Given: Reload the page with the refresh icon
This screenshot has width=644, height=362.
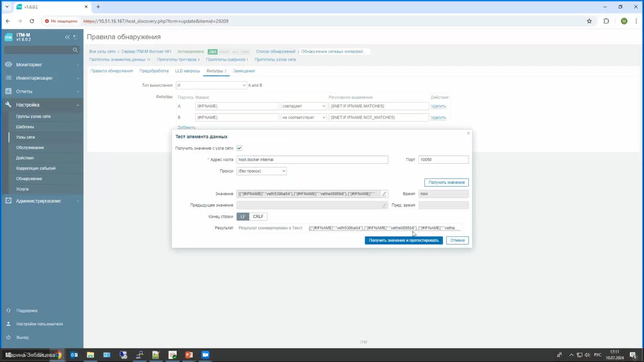Looking at the screenshot, I should point(32,21).
